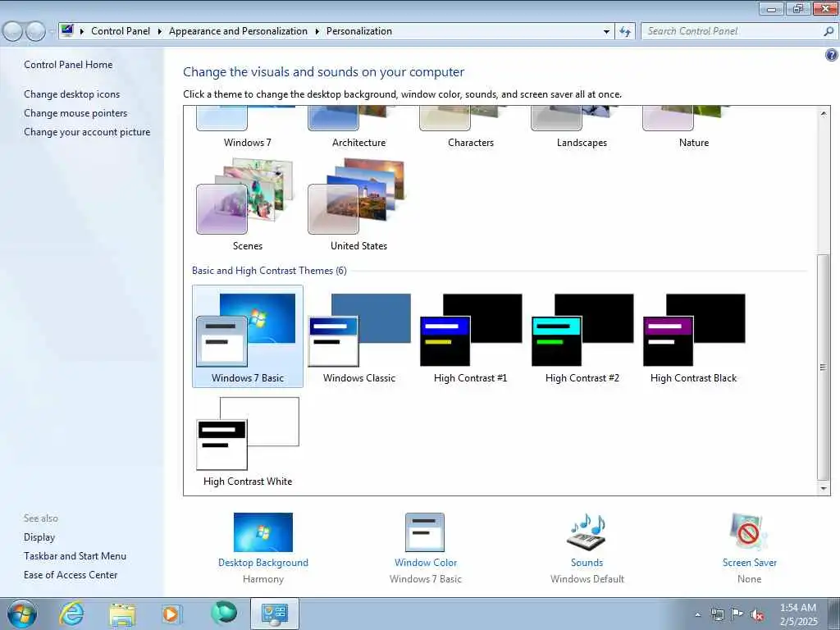This screenshot has height=630, width=840.
Task: Open the address bar history dropdown
Action: pos(606,32)
